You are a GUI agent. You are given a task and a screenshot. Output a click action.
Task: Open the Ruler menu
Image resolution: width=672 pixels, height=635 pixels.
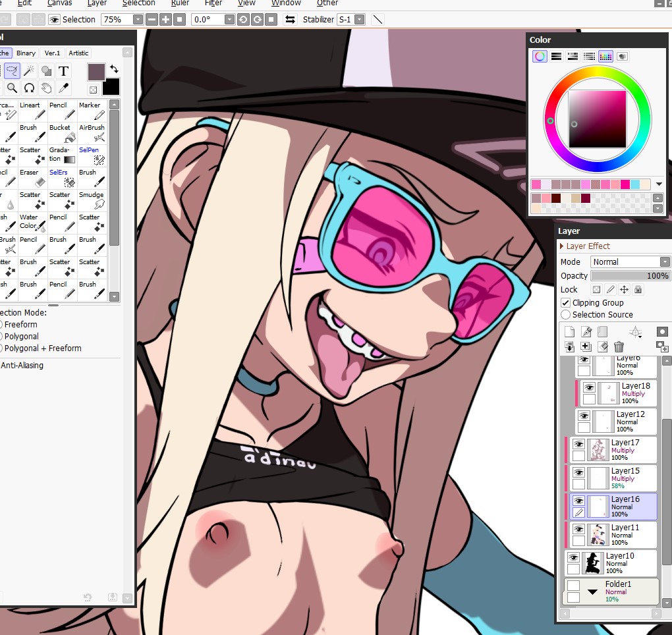point(180,3)
